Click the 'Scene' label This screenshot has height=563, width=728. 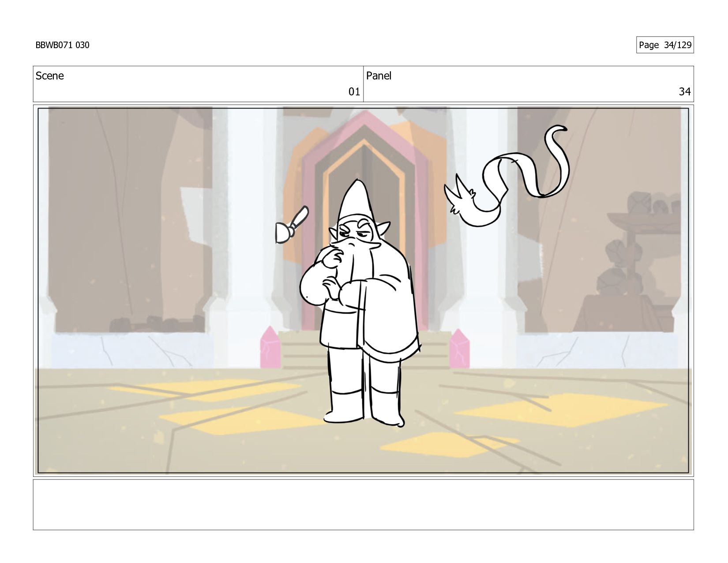pyautogui.click(x=49, y=76)
